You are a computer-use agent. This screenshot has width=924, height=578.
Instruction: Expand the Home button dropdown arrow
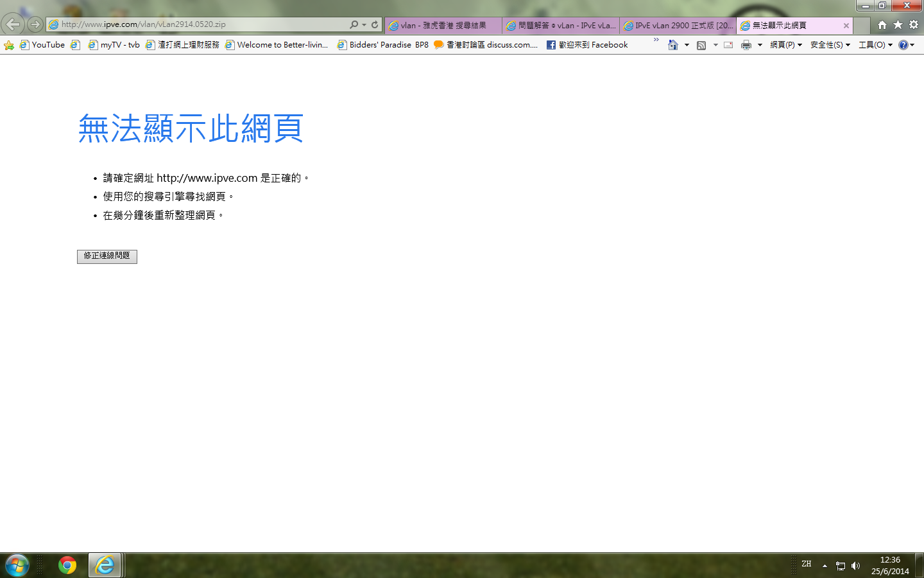tap(687, 45)
